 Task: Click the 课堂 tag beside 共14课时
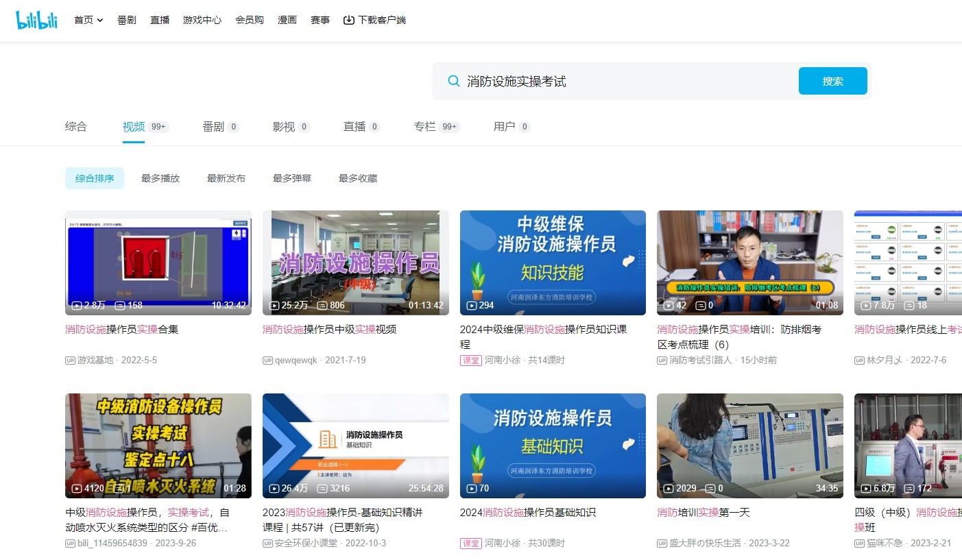471,360
